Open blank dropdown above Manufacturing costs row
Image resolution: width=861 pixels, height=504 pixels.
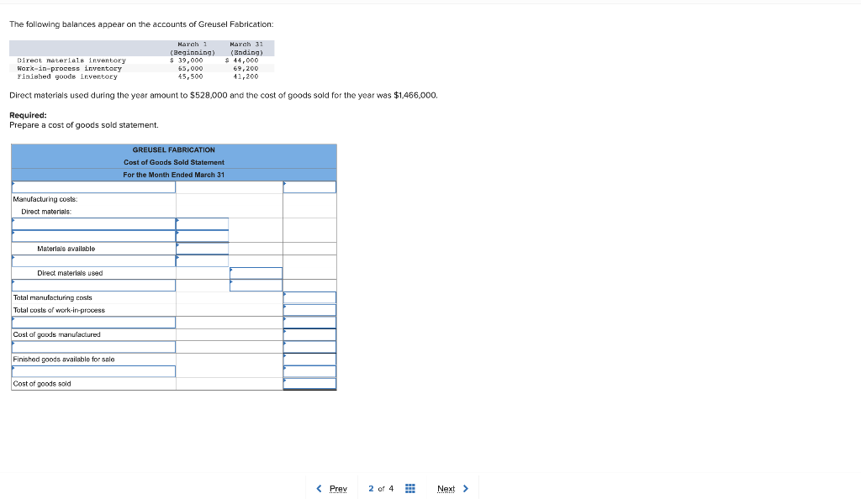point(94,187)
